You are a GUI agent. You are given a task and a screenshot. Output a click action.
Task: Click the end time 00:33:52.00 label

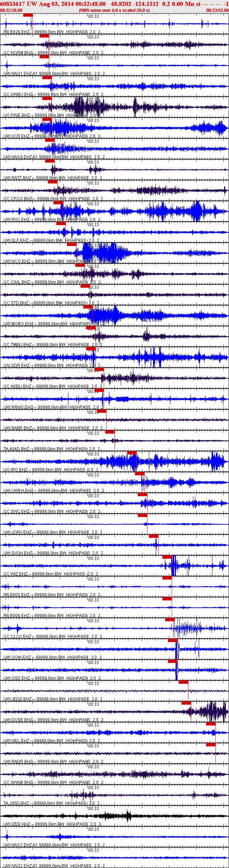pyautogui.click(x=218, y=10)
